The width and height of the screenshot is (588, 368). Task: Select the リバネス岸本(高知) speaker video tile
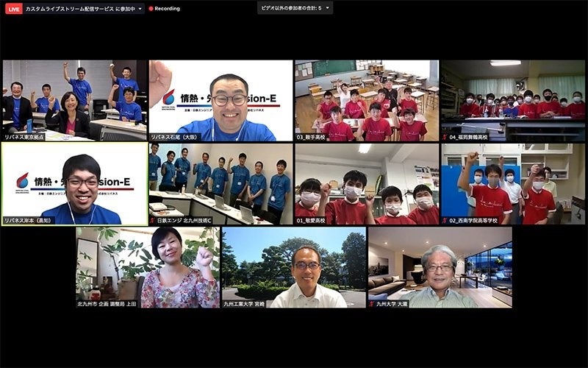click(75, 184)
